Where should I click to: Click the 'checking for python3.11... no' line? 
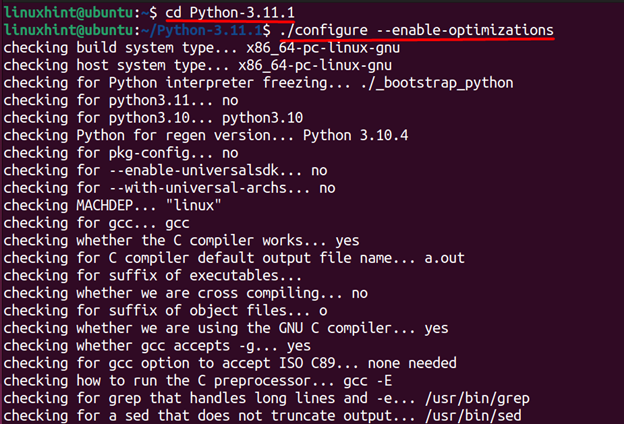pos(121,100)
